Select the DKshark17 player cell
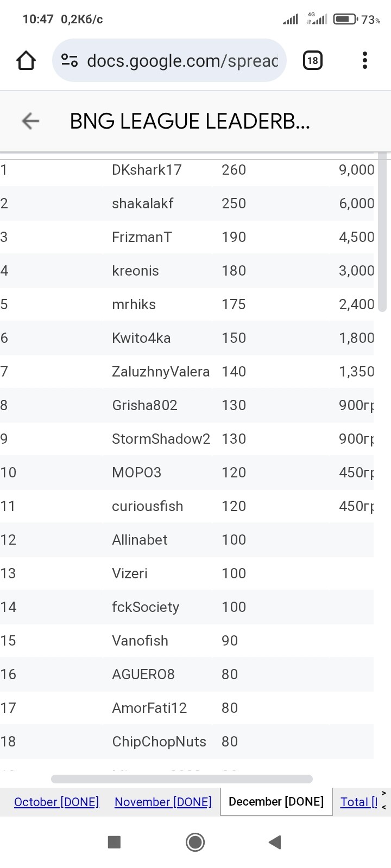Viewport: 391px width, 868px height. (147, 170)
